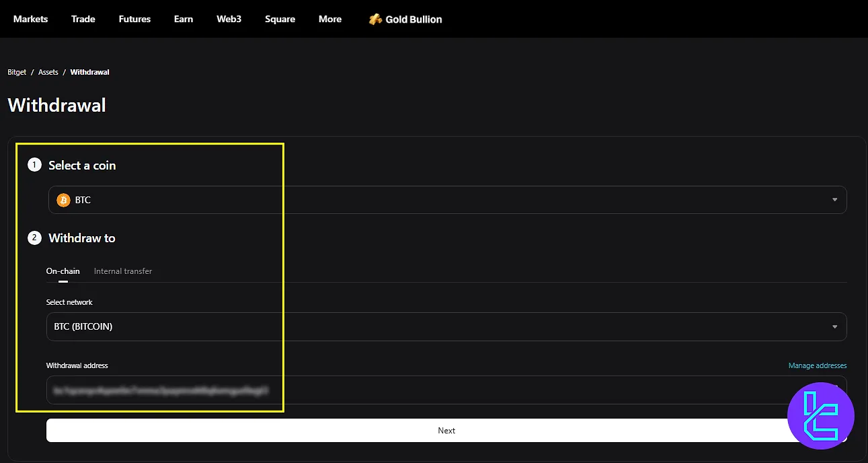Screen dimensions: 868x463
Task: Open the BTC (BITCOIN) network dropdown
Action: coord(446,326)
